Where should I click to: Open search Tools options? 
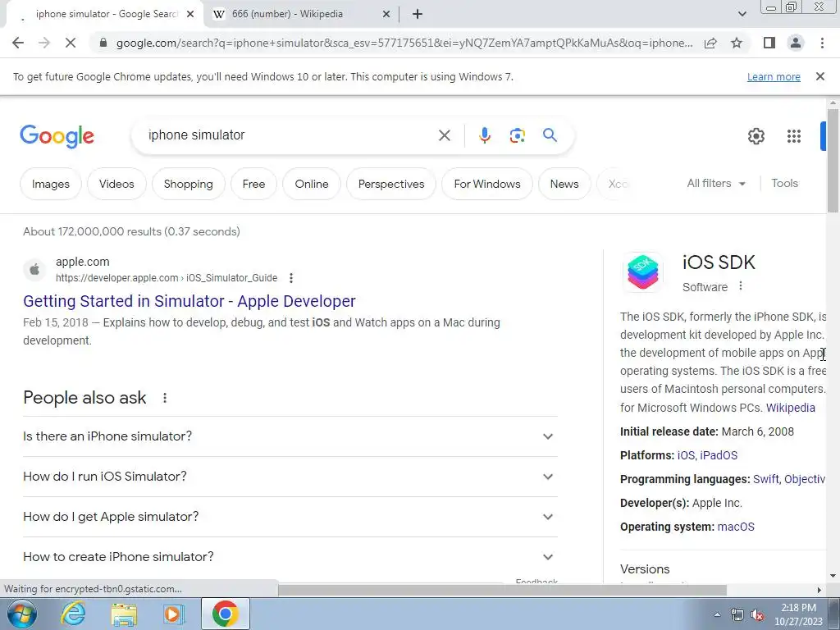tap(784, 183)
